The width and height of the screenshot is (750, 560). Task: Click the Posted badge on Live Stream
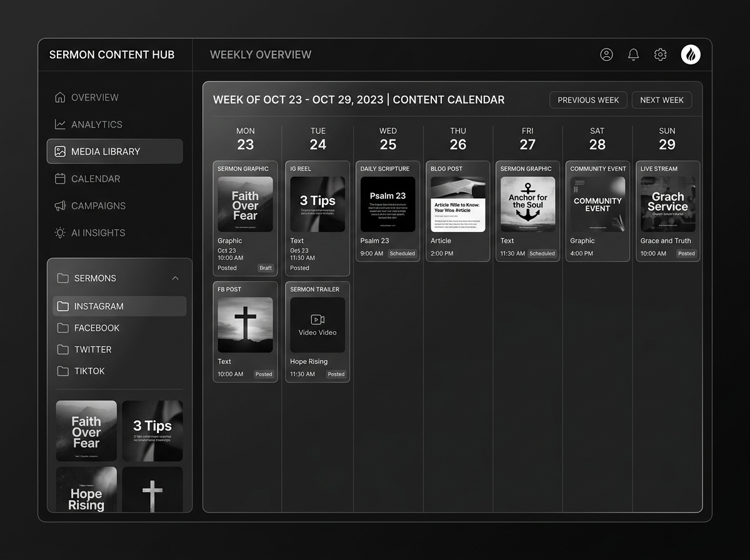[686, 254]
